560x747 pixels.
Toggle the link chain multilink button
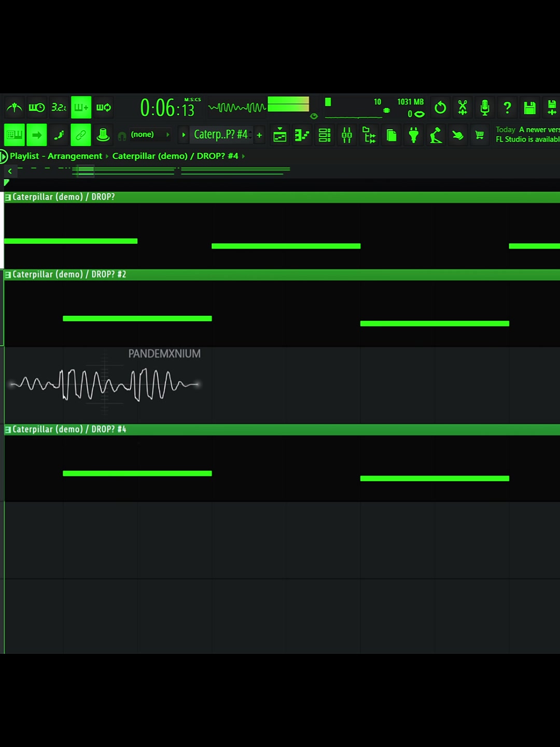pos(81,135)
